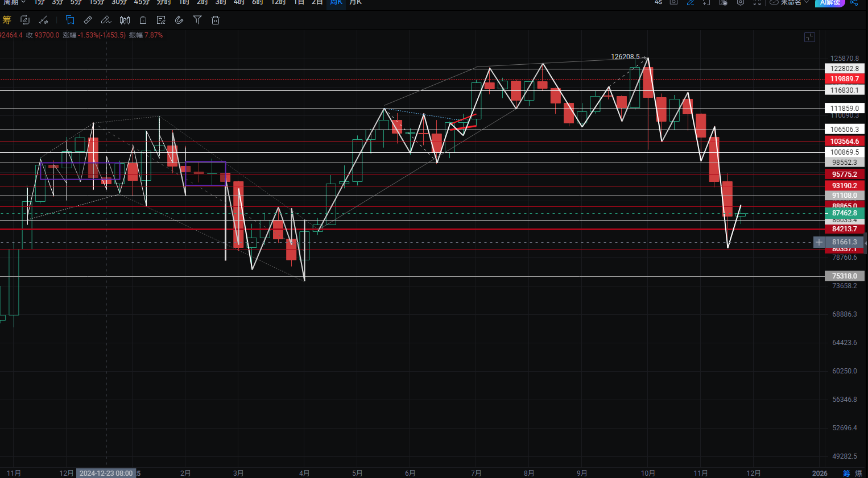Click the AI解读 button
The width and height of the screenshot is (868, 478).
click(x=830, y=3)
